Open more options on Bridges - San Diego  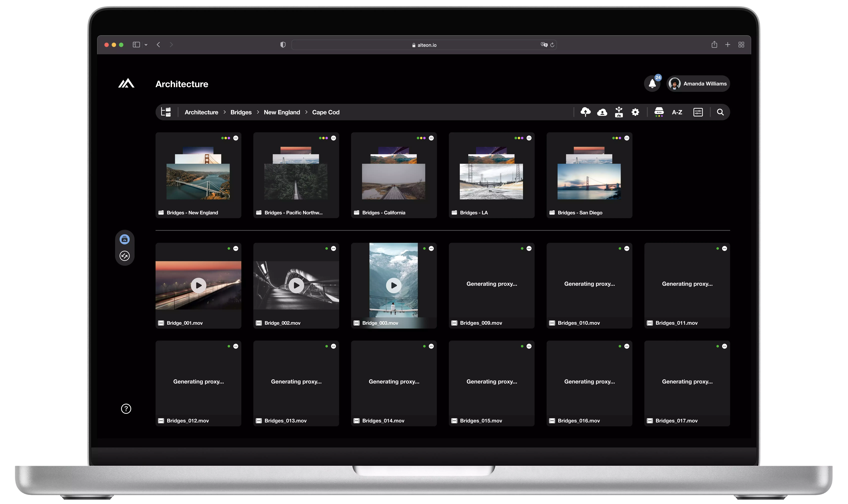627,138
